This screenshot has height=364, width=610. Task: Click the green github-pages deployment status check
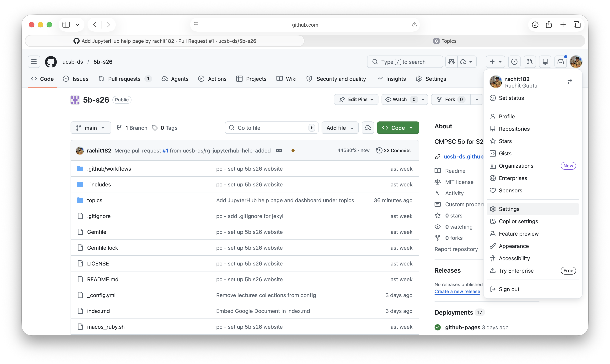pos(438,327)
